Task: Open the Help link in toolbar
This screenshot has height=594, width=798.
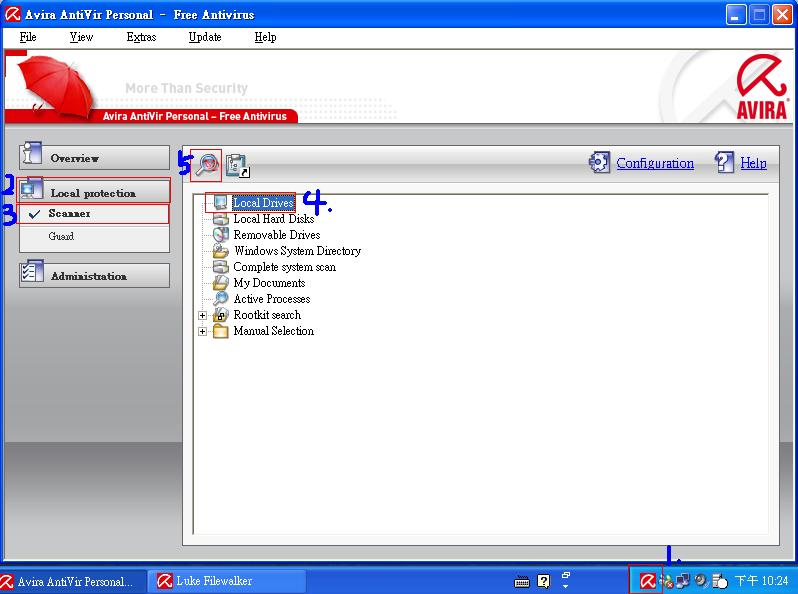Action: (x=753, y=163)
